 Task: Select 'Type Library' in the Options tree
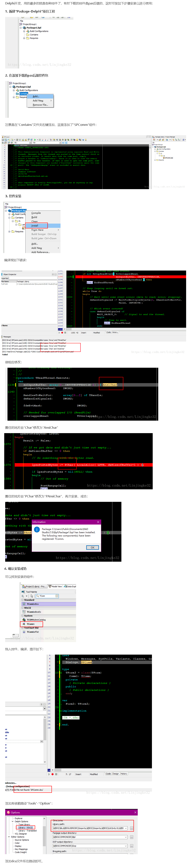click(x=24, y=825)
